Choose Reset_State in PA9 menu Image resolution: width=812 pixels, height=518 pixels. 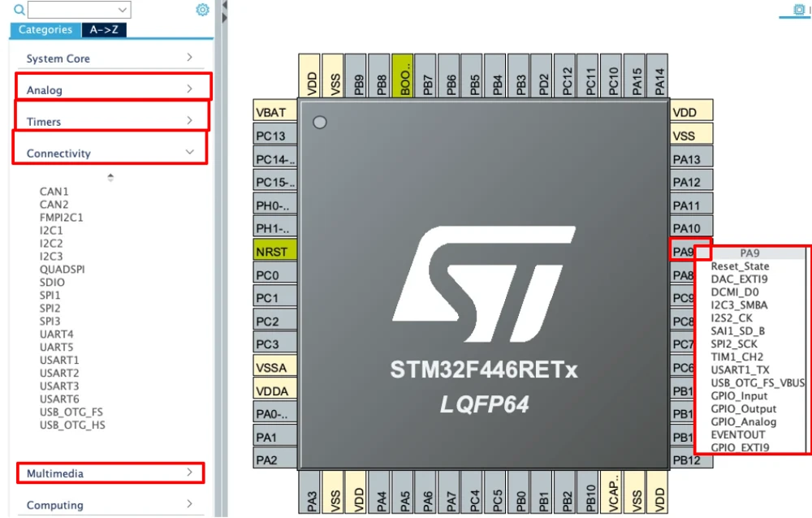(740, 266)
